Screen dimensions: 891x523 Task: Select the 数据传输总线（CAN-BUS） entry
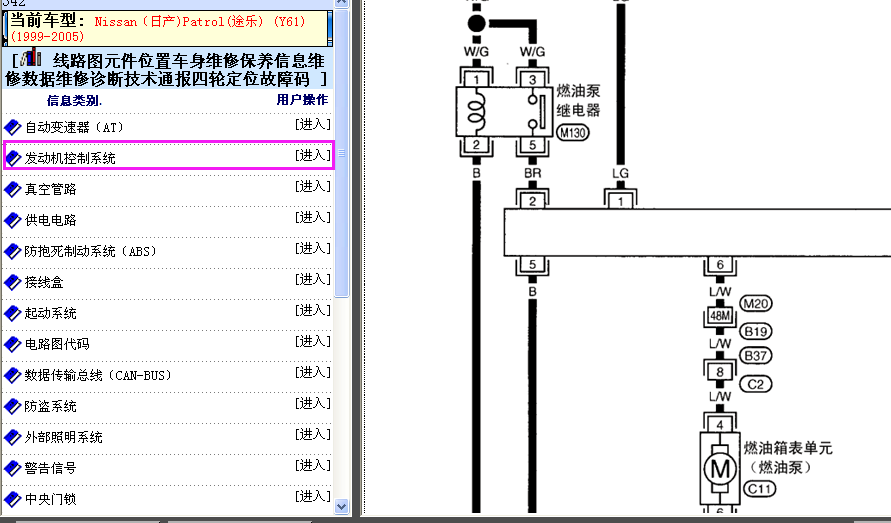tap(98, 375)
